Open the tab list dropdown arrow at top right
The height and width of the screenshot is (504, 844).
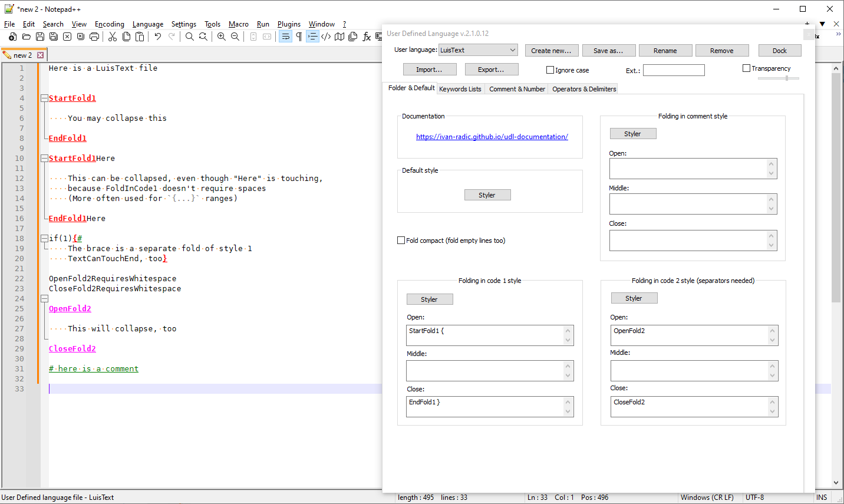tap(822, 24)
